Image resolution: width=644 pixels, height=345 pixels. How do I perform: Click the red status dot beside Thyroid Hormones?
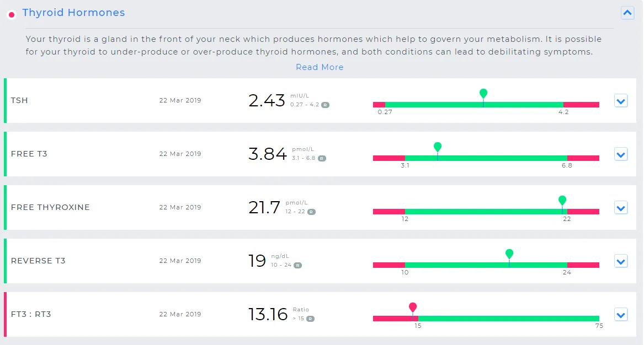[11, 14]
